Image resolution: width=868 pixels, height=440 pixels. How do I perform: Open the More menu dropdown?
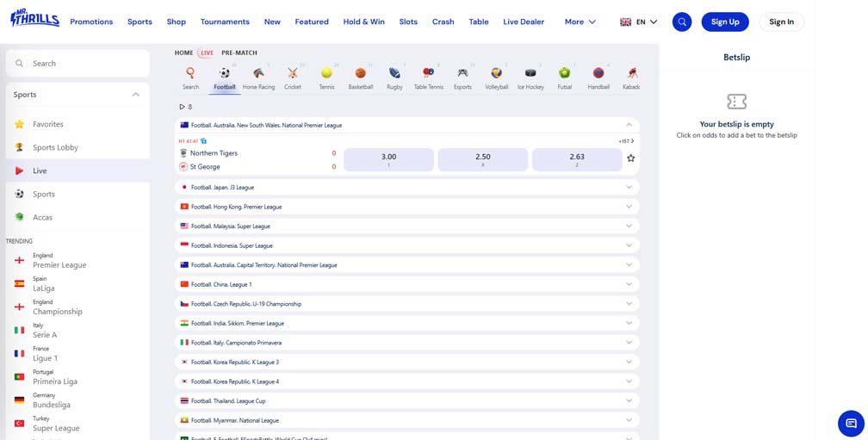click(580, 22)
